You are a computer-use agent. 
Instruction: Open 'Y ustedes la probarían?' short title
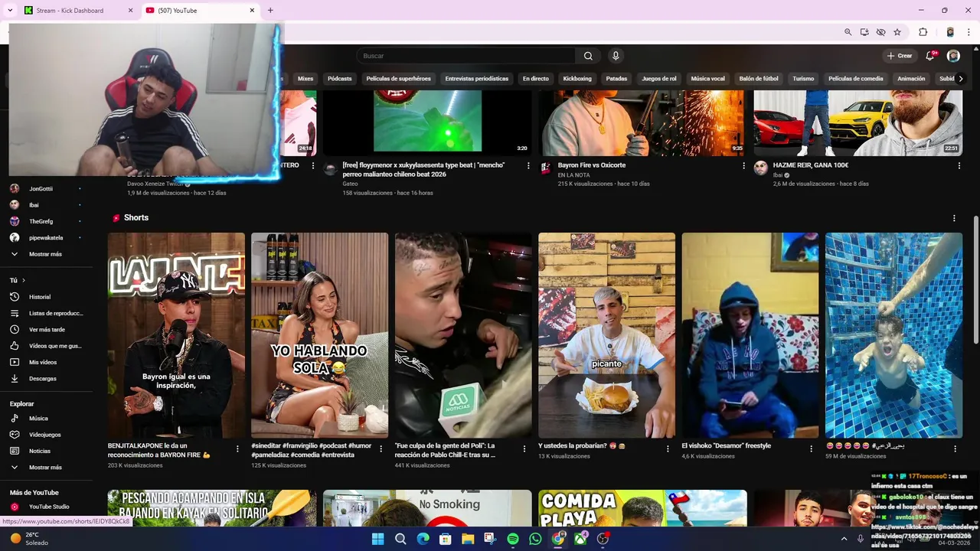(x=582, y=445)
